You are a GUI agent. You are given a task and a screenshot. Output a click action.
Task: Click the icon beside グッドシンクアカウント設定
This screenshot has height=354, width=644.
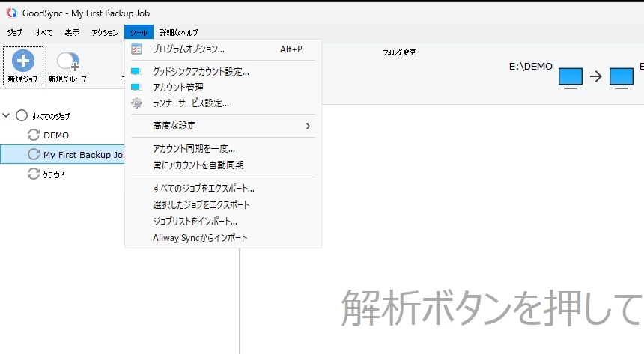click(x=136, y=71)
